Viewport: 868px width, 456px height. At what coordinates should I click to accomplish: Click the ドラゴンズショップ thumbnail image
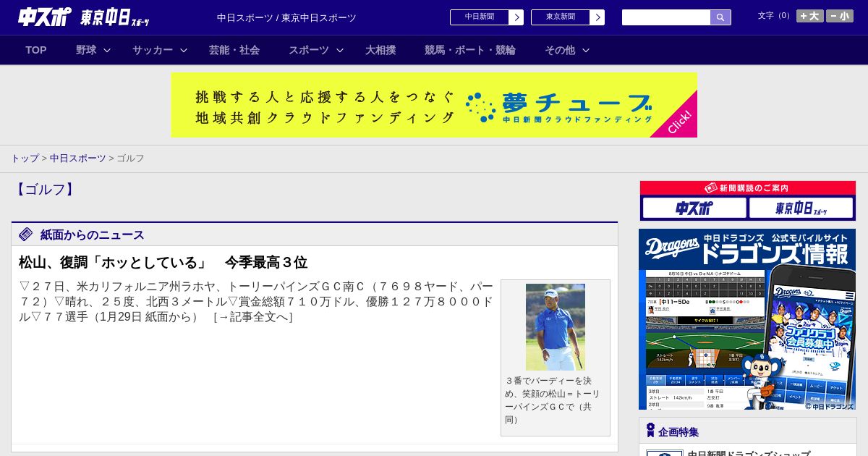tap(665, 453)
